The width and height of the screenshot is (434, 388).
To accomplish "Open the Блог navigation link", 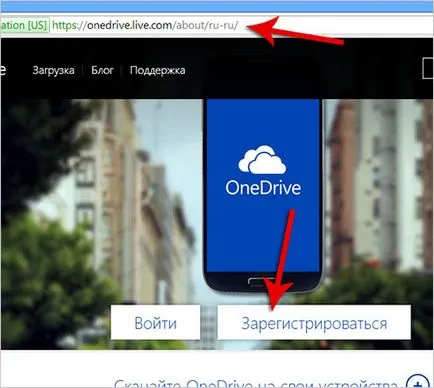I will pyautogui.click(x=102, y=70).
